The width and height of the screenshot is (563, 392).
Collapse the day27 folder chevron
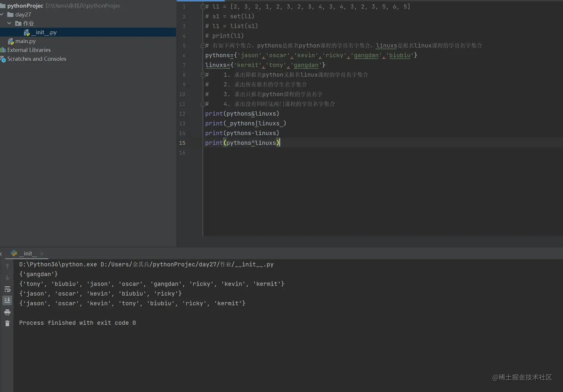pyautogui.click(x=2, y=15)
